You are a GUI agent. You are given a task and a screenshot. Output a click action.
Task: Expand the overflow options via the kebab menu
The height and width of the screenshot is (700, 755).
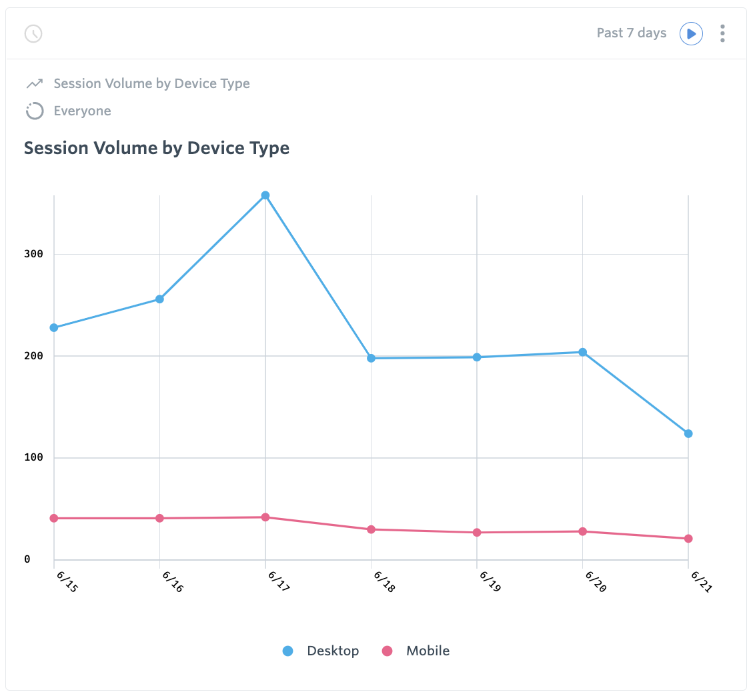click(722, 33)
